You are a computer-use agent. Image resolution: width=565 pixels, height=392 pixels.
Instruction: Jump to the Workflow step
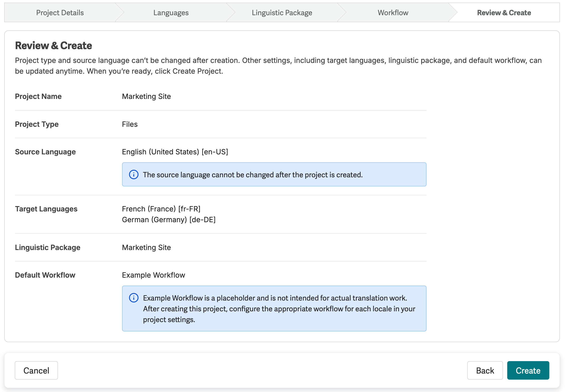tap(393, 13)
